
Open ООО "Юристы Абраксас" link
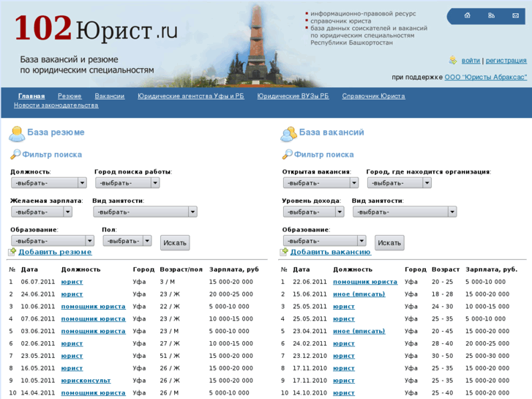point(485,77)
